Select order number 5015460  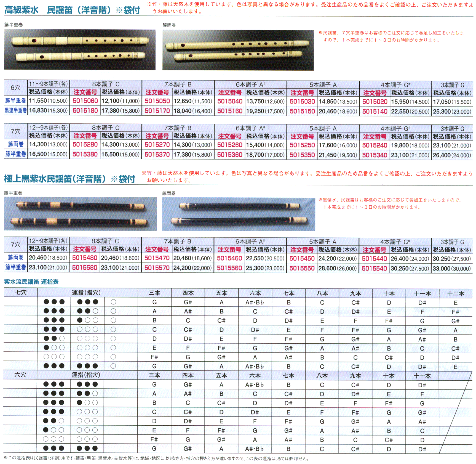pos(229,258)
